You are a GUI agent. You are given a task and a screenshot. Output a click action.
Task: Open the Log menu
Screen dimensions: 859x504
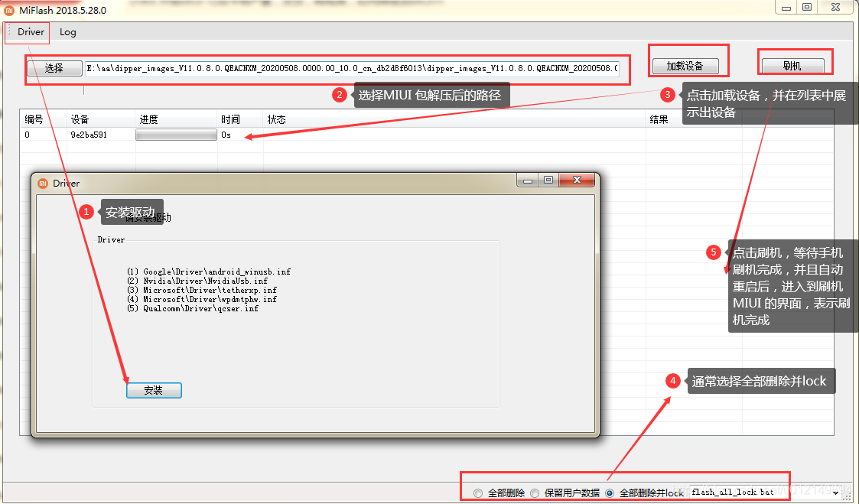coord(68,32)
